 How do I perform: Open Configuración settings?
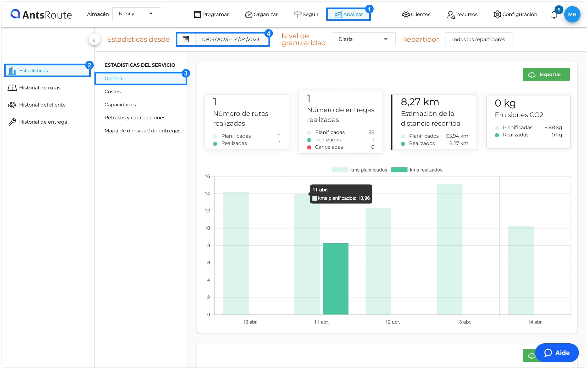click(x=515, y=14)
